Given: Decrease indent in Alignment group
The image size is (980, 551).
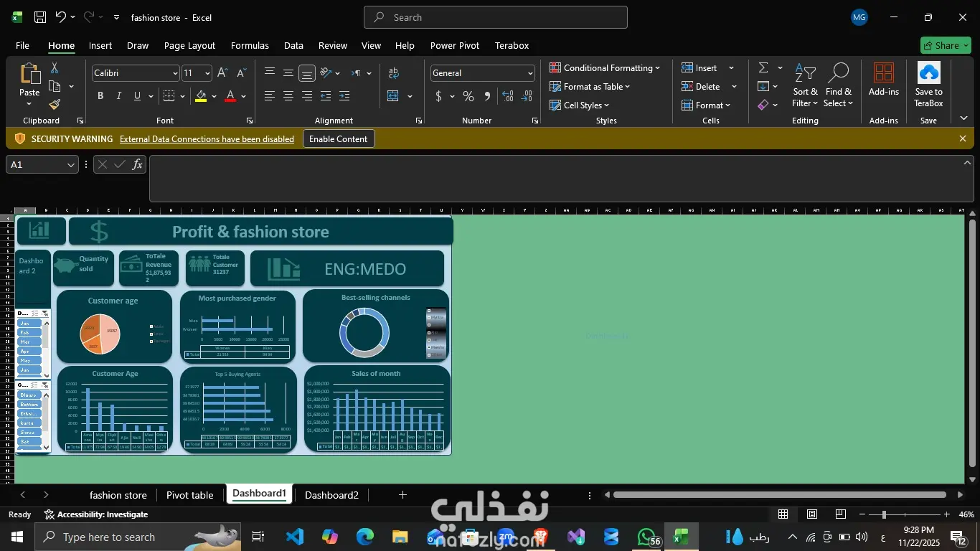Looking at the screenshot, I should (326, 96).
